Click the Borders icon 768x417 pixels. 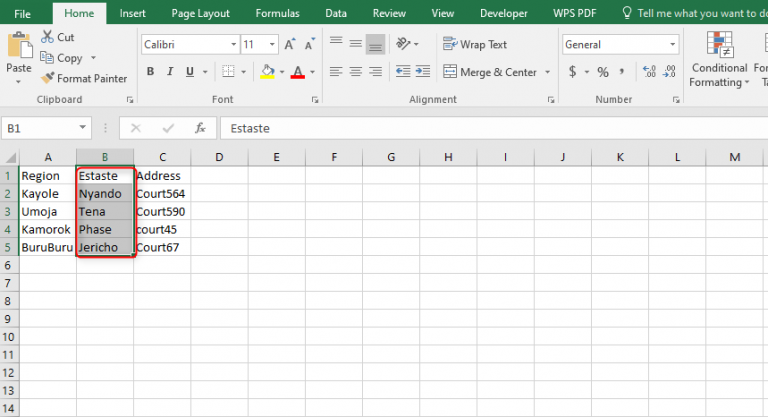pos(228,72)
